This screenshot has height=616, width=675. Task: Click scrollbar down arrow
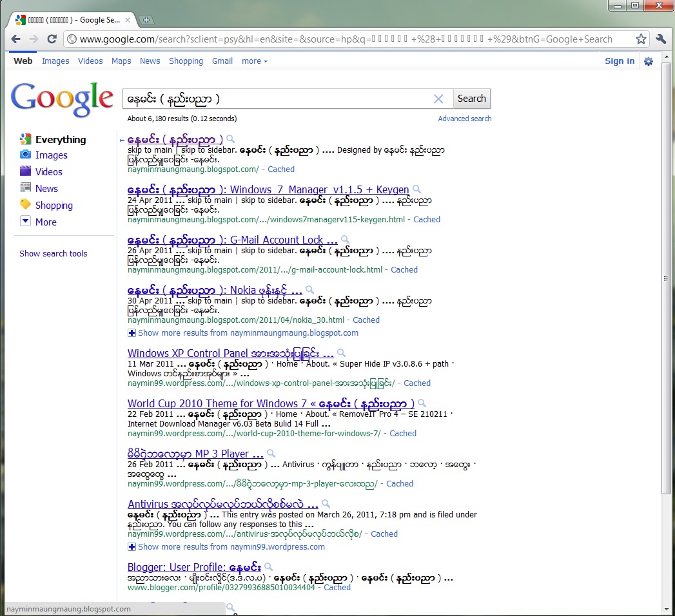click(666, 610)
